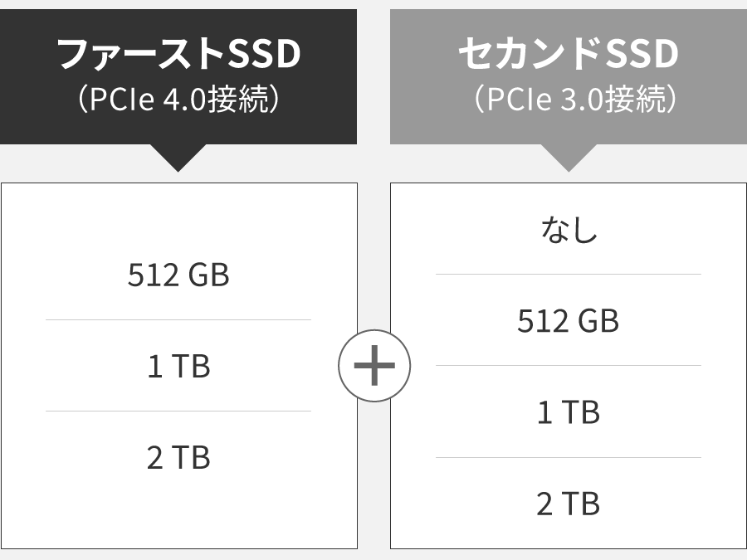Select the ファーストSSD header title
The image size is (747, 560).
click(x=178, y=53)
